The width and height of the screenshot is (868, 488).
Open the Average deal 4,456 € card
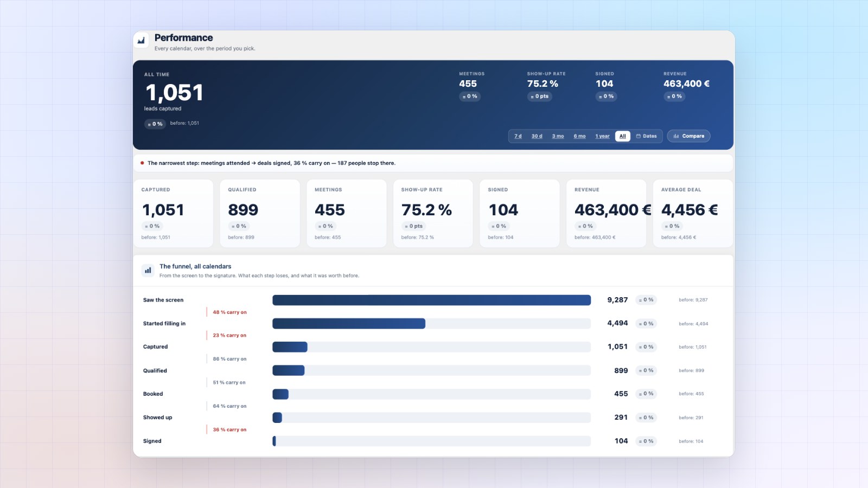coord(693,214)
